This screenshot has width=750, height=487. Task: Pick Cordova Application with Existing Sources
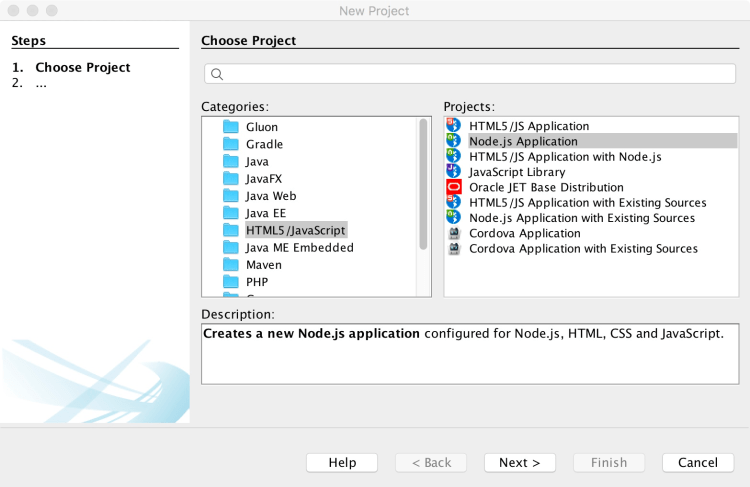583,248
